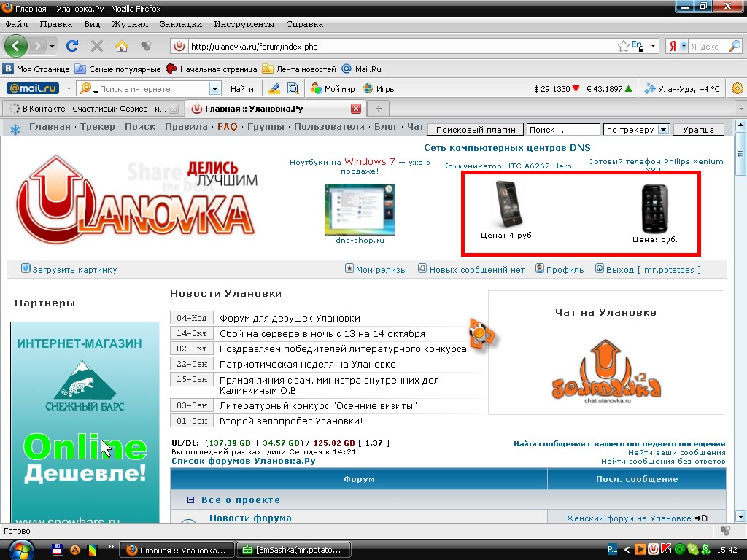Click the Kaspersky tray icon

click(667, 550)
